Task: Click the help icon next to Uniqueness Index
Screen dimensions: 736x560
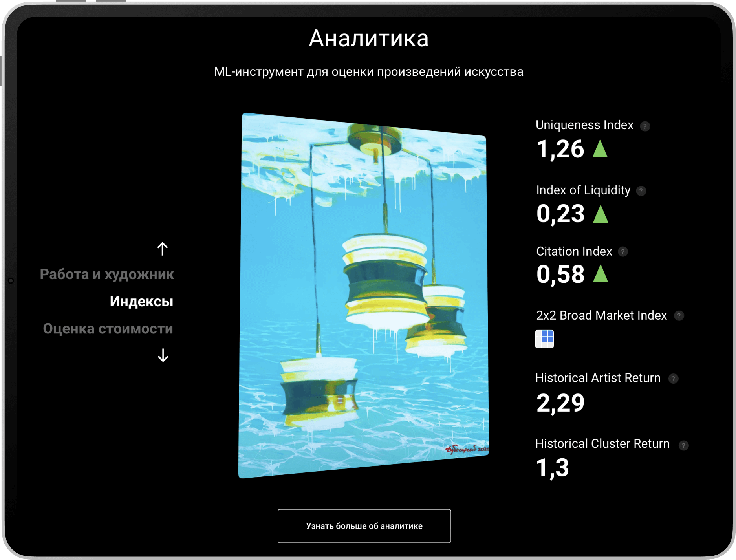Action: [x=645, y=126]
